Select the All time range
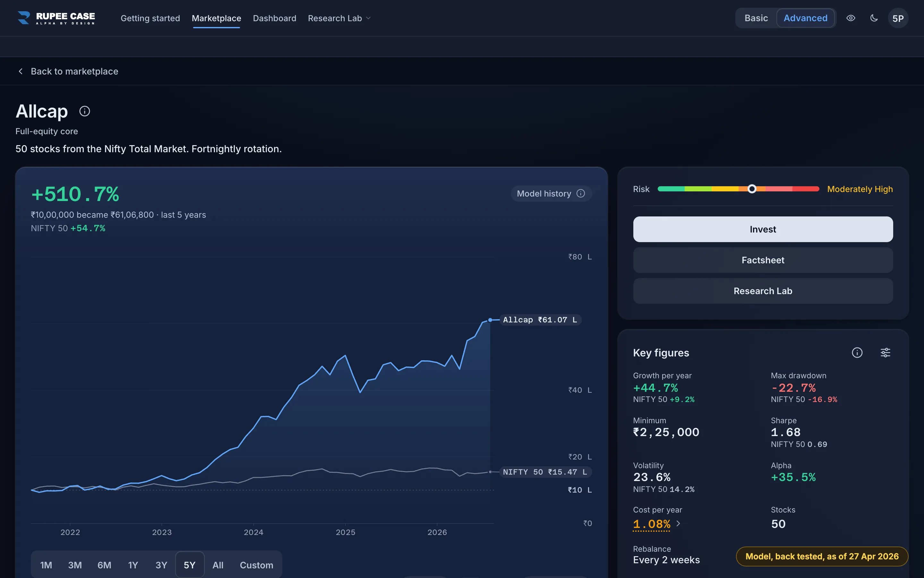Viewport: 924px width, 578px height. 218,565
